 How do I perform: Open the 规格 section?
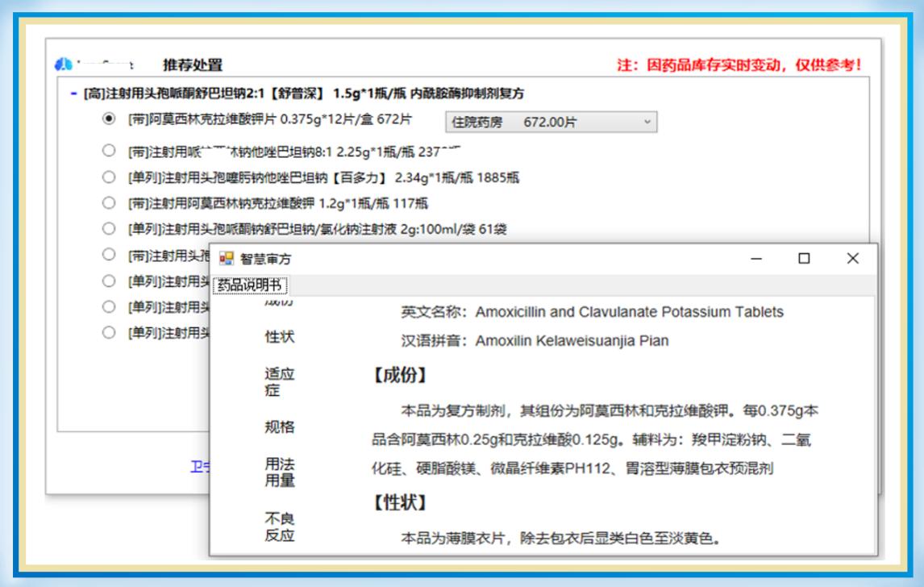[280, 427]
